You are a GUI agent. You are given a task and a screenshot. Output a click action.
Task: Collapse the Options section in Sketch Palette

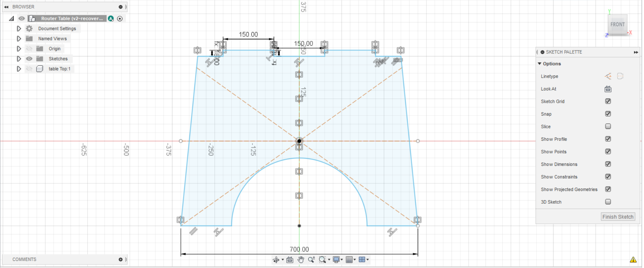point(539,64)
